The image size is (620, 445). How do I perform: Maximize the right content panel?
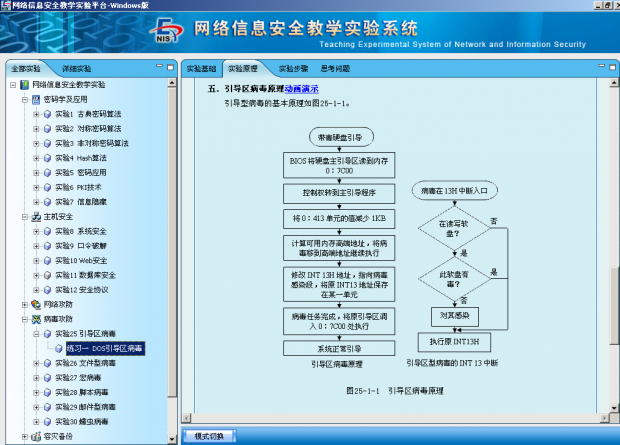click(x=612, y=67)
